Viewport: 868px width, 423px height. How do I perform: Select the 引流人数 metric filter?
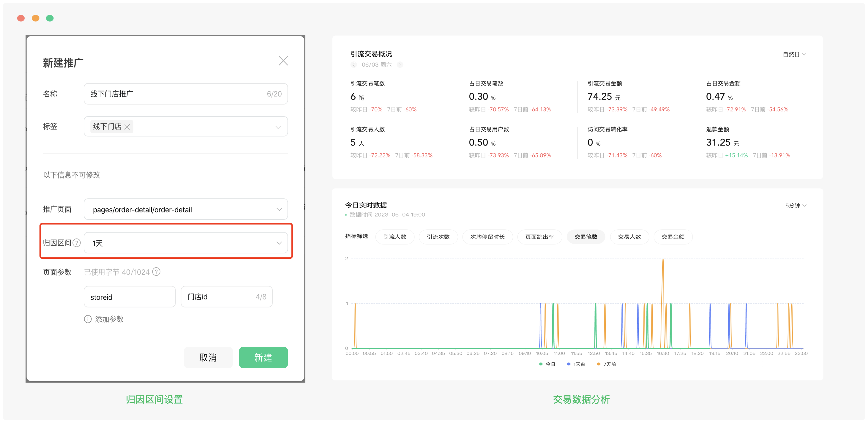pyautogui.click(x=394, y=237)
